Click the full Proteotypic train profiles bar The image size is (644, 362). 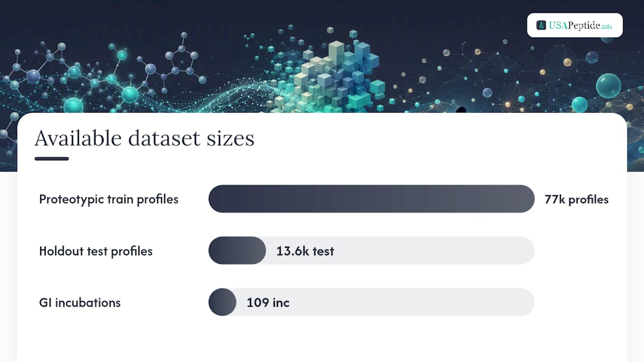371,199
